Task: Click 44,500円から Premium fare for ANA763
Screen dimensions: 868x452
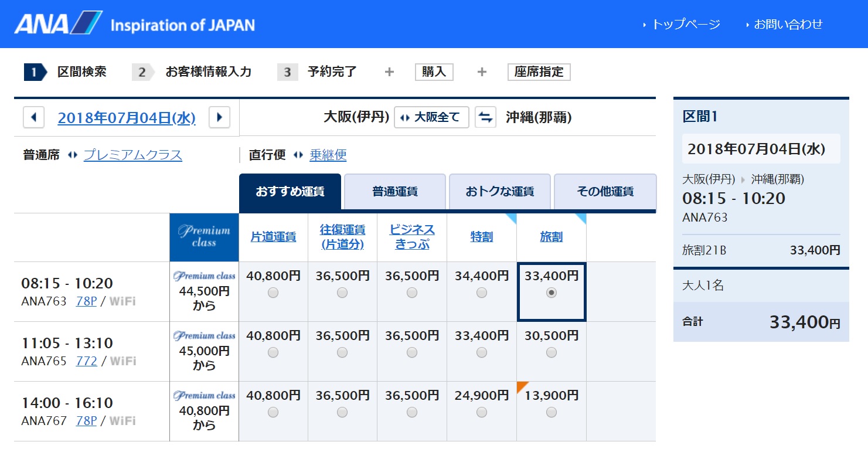Action: pos(204,298)
